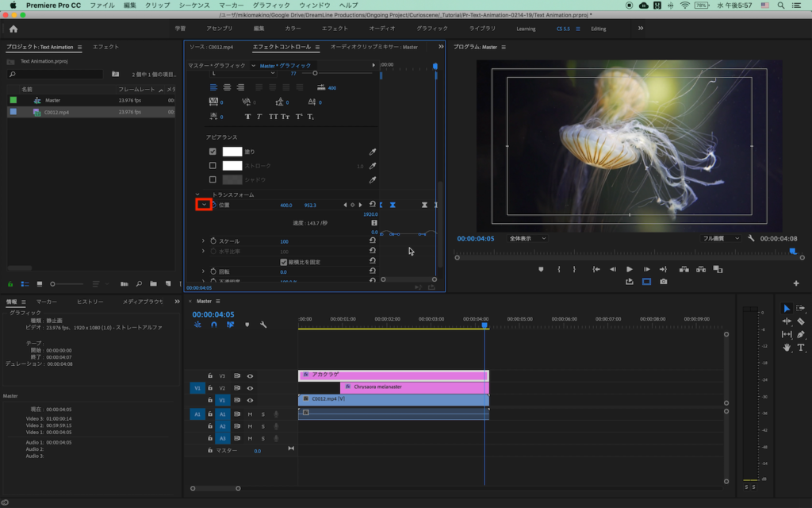Open timeline display settings wrench
The image size is (812, 508).
(263, 325)
